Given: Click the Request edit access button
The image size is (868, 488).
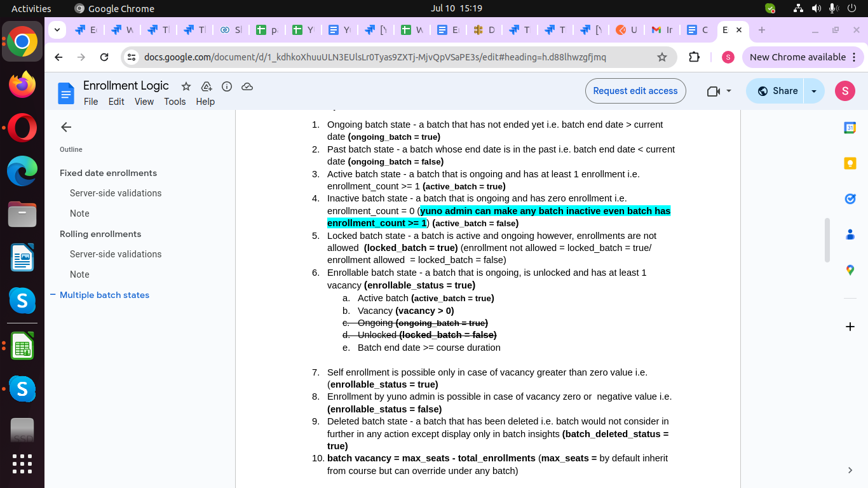Looking at the screenshot, I should [x=635, y=91].
